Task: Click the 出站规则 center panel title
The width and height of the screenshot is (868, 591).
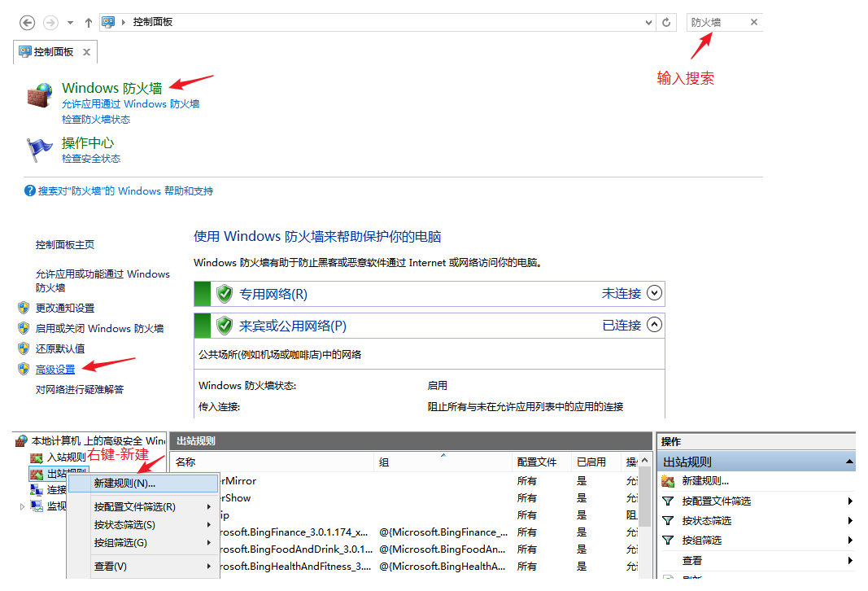Action: [196, 441]
